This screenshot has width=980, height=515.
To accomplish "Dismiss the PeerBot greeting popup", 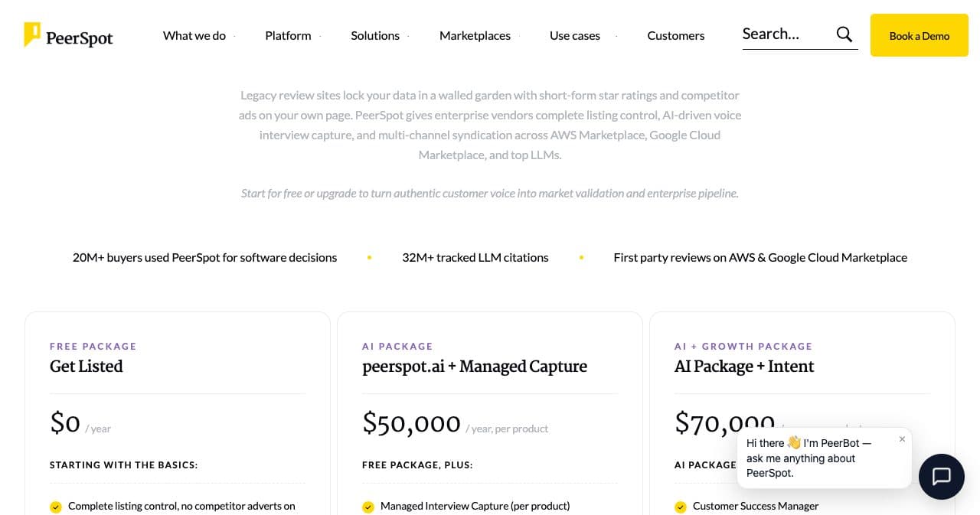I will click(x=902, y=439).
